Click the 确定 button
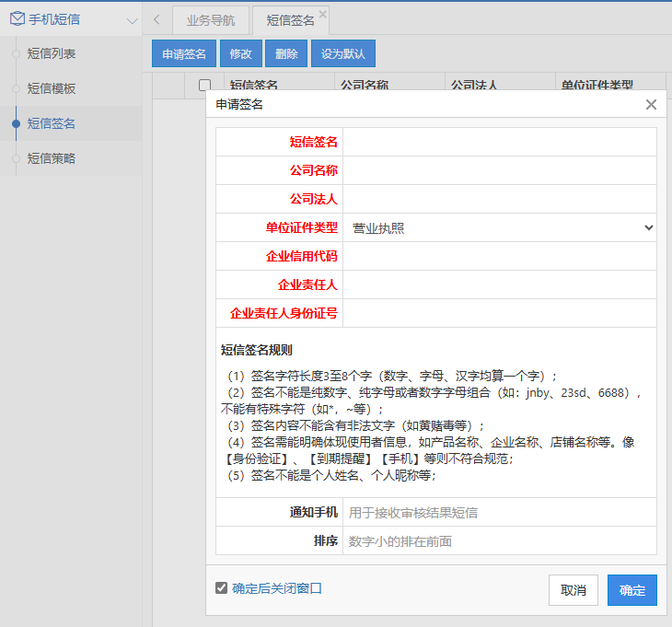 [632, 590]
